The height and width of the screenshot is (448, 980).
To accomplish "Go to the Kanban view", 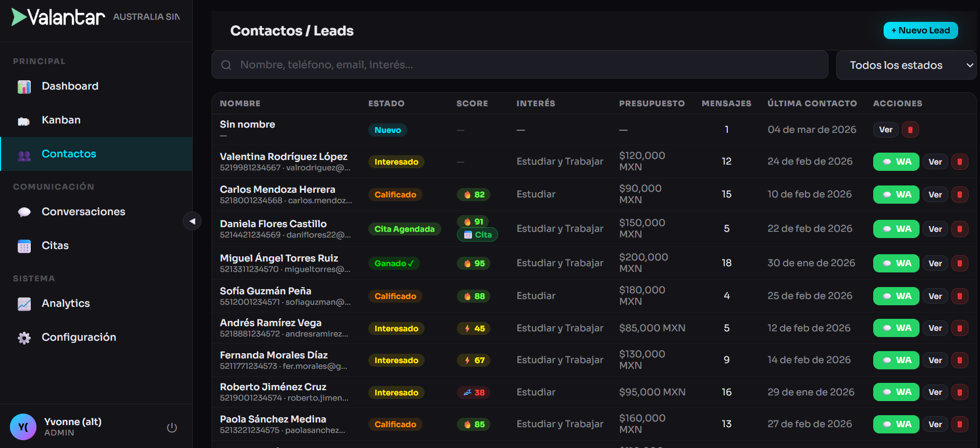I will pos(61,120).
